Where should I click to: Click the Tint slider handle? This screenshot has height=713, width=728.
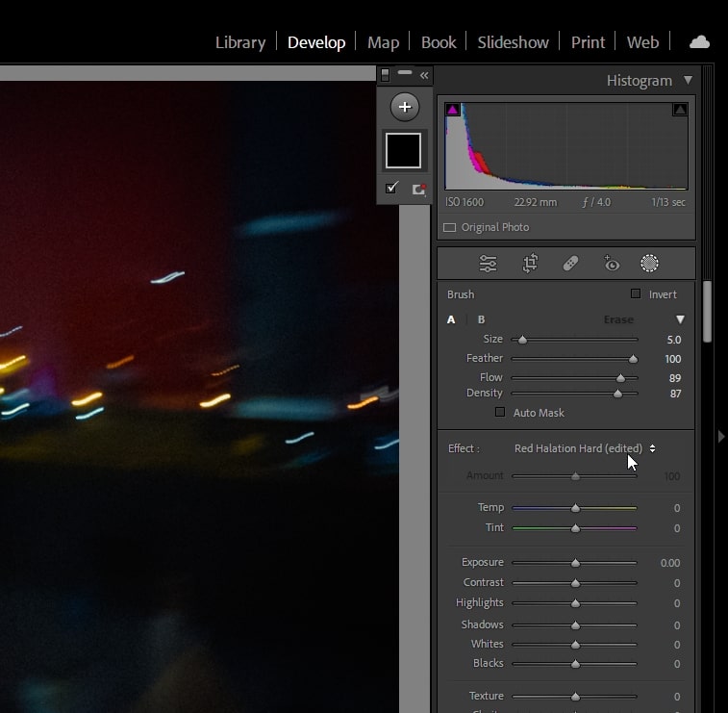tap(575, 528)
